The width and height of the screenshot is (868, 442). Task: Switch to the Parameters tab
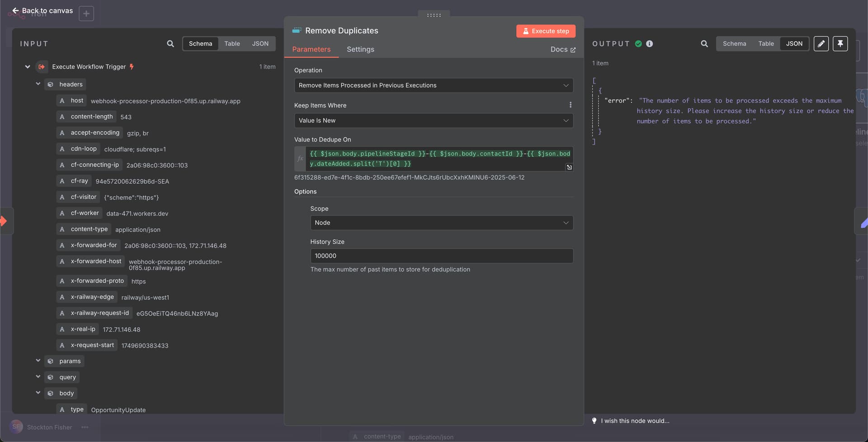[x=311, y=49]
